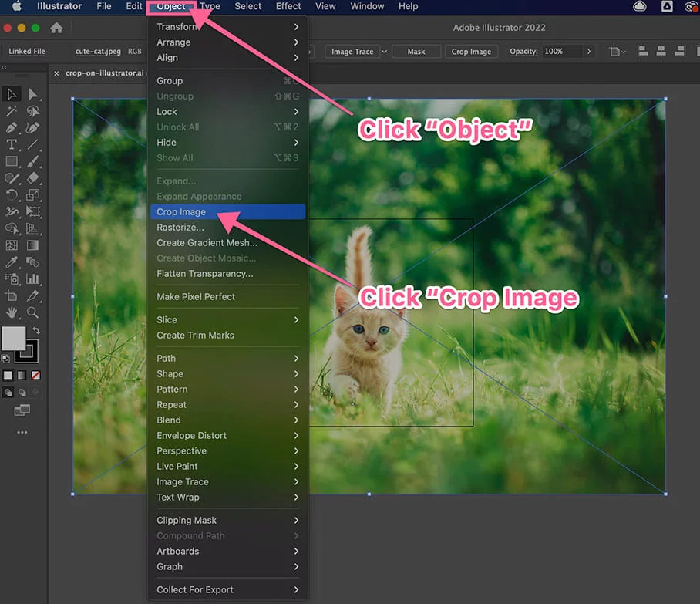
Task: Swap fill and stroke colors
Action: (36, 331)
